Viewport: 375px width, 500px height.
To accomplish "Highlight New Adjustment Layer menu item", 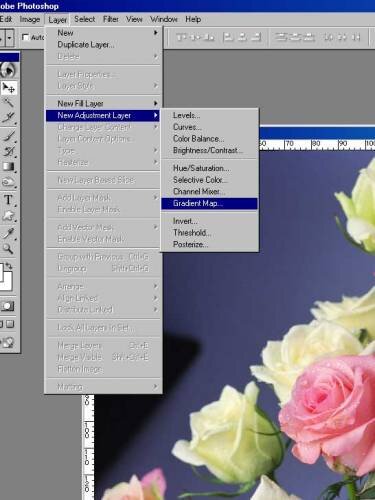I will 102,115.
